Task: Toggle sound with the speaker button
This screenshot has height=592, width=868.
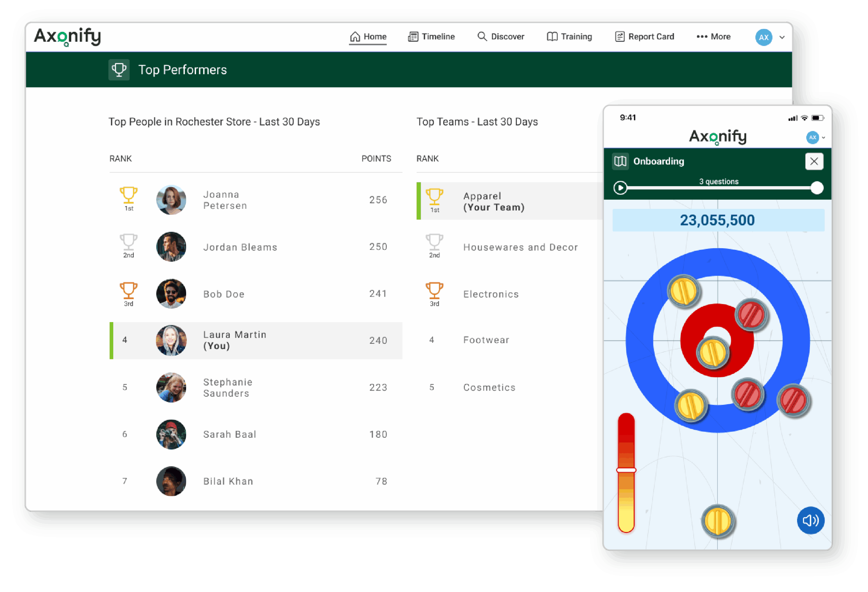Action: pyautogui.click(x=810, y=520)
